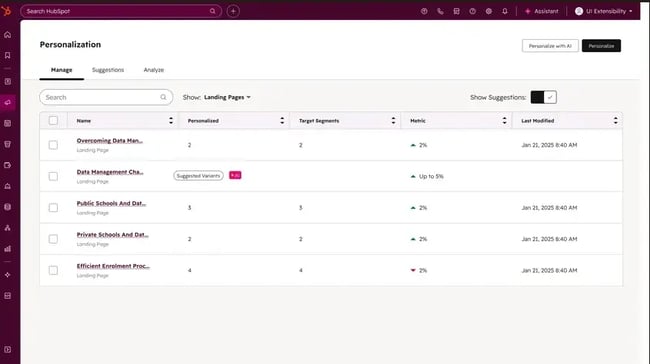650x364 pixels.
Task: Open the Efficient Enrolment Proc.. link
Action: click(113, 266)
